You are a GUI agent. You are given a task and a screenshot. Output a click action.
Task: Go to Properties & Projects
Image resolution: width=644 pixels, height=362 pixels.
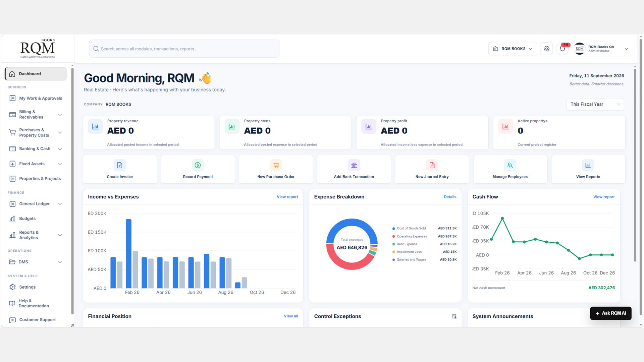(x=36, y=179)
